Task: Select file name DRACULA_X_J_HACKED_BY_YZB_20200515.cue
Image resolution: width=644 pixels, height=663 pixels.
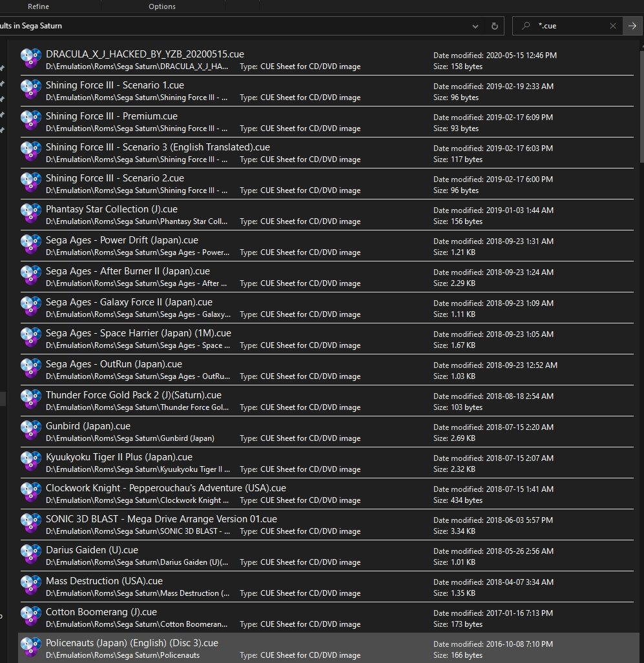Action: point(145,54)
